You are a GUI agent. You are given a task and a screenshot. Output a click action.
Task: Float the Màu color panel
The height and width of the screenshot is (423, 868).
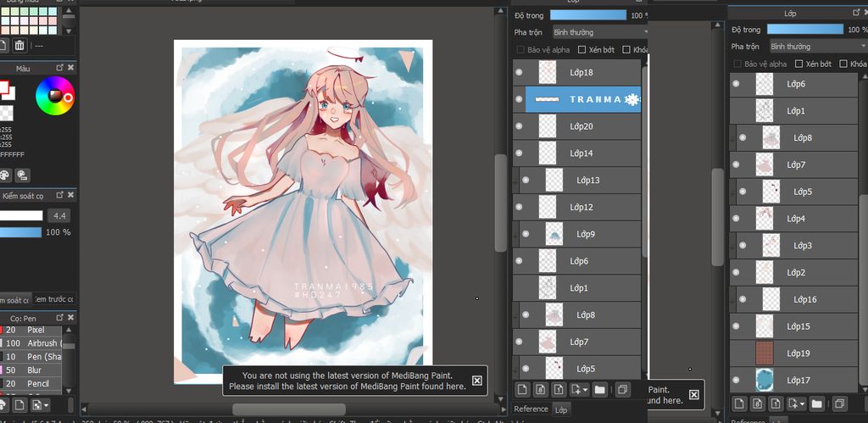(60, 68)
